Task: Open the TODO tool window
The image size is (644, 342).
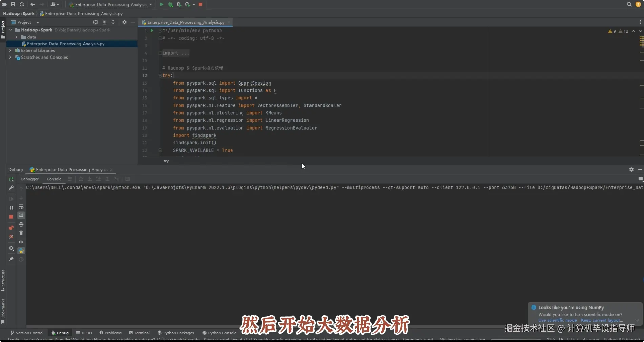Action: pos(84,333)
